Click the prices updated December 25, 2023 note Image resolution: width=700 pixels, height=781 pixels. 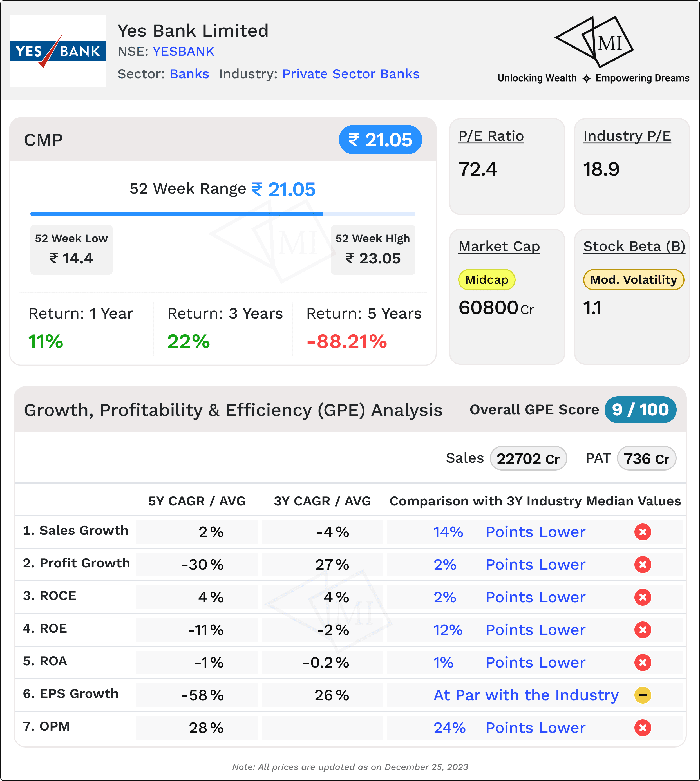(350, 767)
